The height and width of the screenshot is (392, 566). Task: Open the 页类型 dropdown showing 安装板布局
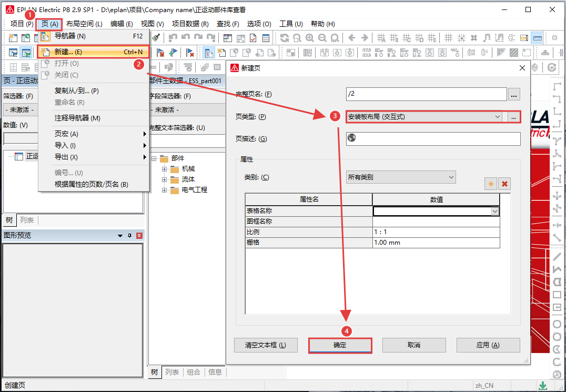498,116
